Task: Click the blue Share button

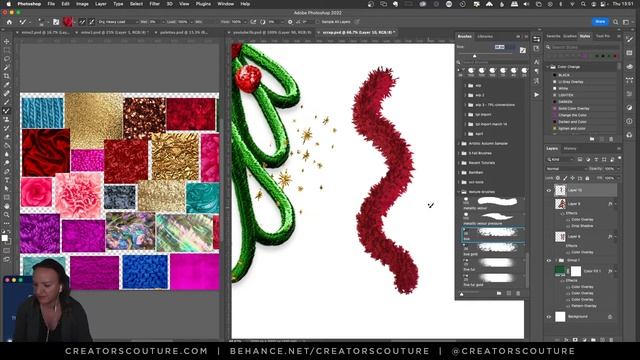Action: click(x=600, y=22)
